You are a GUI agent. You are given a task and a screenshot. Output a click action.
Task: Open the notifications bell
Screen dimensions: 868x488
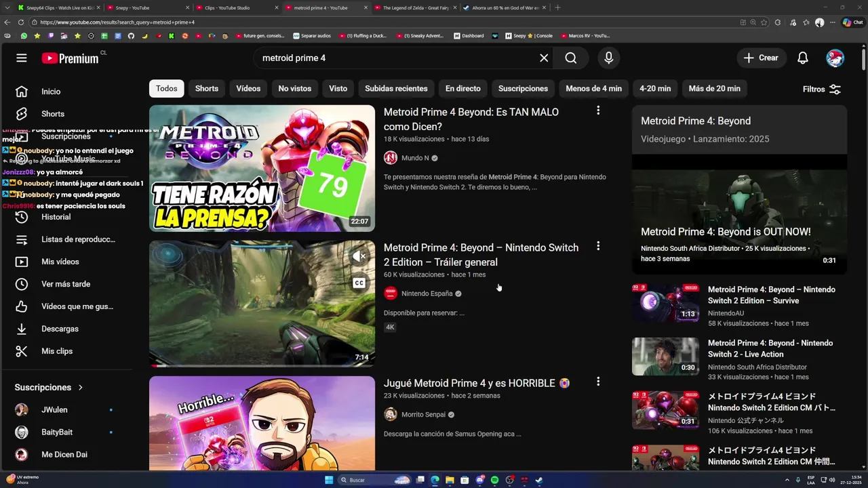pyautogui.click(x=803, y=58)
